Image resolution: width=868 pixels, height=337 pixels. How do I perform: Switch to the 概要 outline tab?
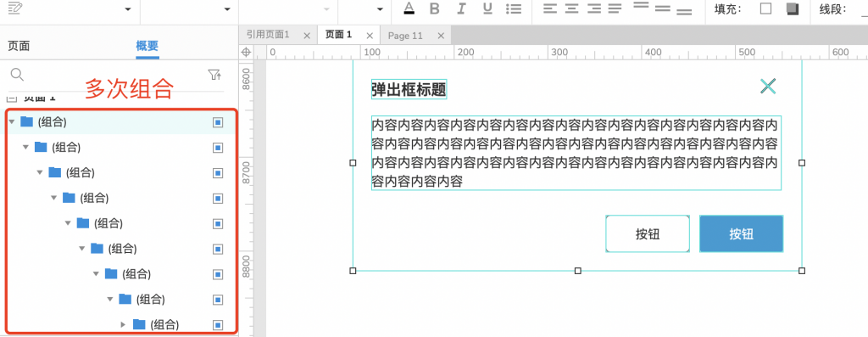point(147,46)
